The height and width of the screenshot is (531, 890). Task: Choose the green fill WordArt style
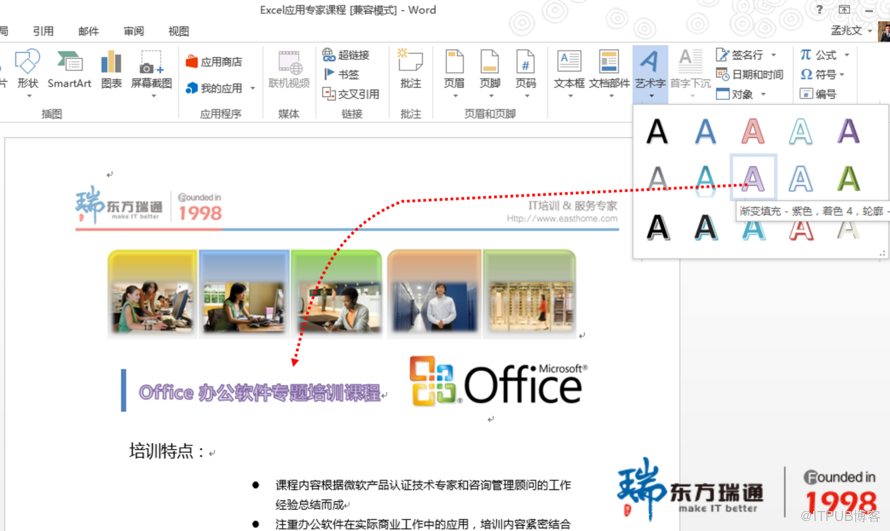pyautogui.click(x=849, y=178)
